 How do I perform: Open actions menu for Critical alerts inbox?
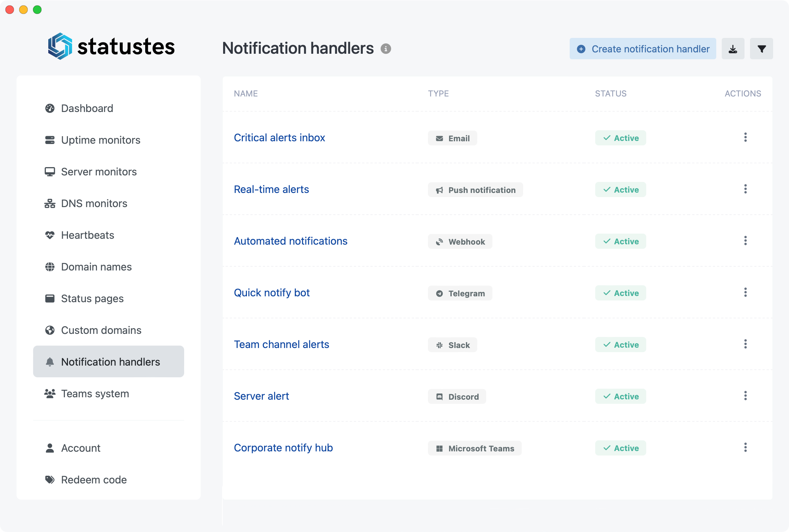pyautogui.click(x=745, y=137)
